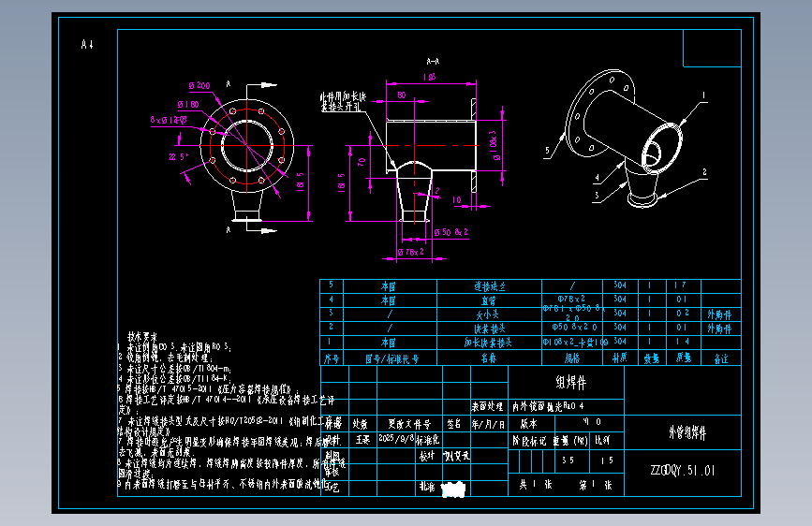Click balloon number 1 in isometric view
This screenshot has width=812, height=526.
703,95
